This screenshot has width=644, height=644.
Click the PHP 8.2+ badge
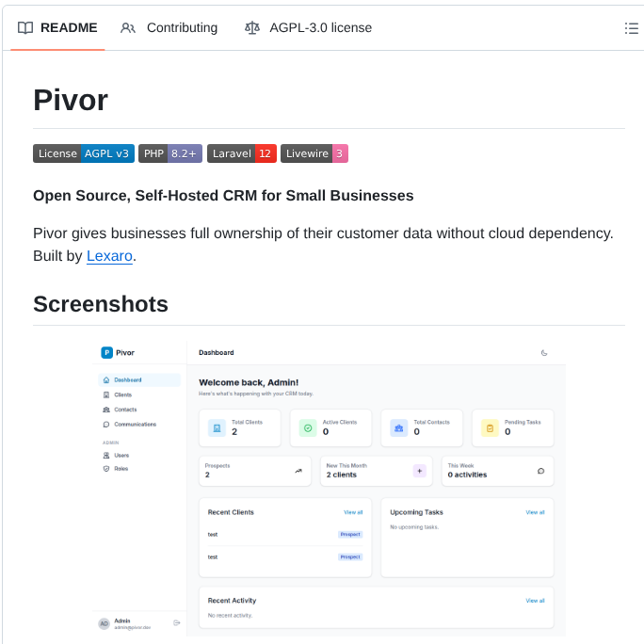pos(170,153)
